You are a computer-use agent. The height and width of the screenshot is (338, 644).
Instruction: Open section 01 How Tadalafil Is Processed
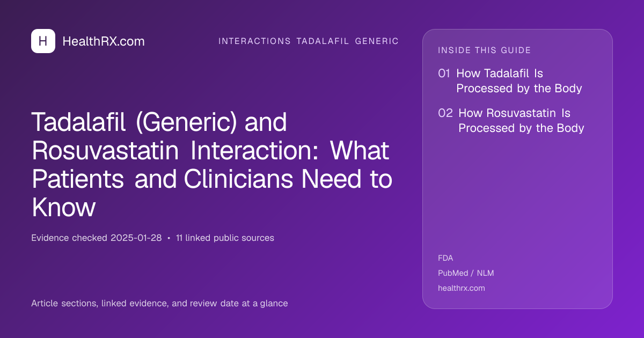click(510, 81)
